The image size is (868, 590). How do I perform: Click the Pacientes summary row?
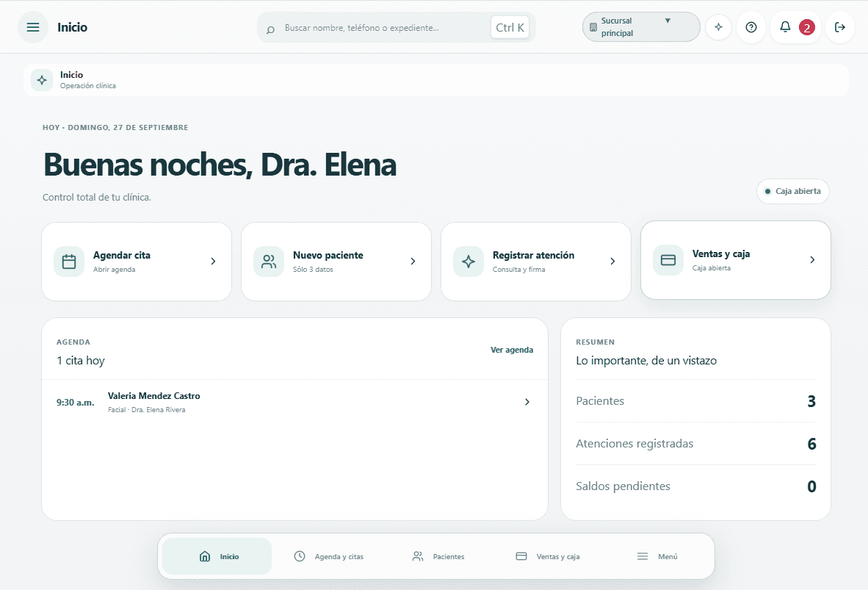(x=696, y=401)
